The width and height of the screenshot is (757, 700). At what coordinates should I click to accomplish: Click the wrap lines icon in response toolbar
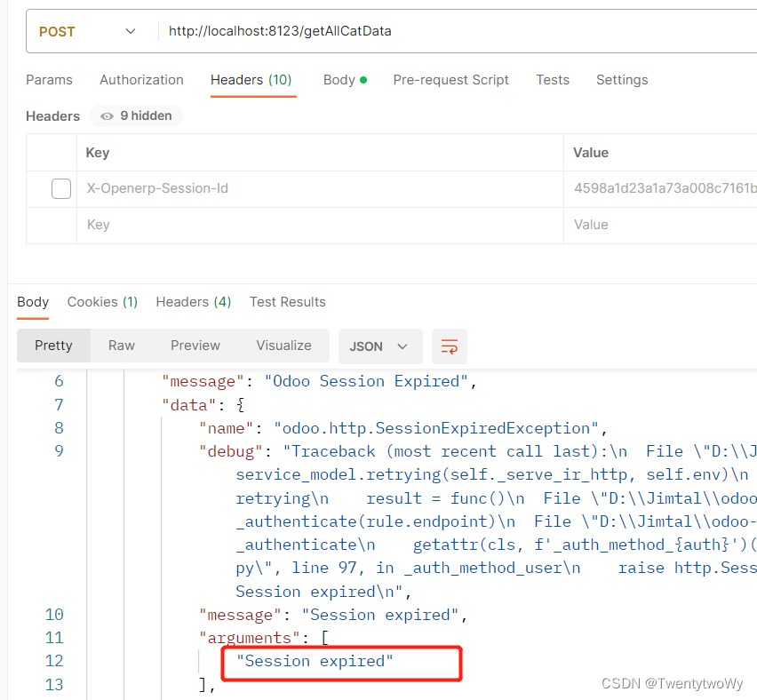(450, 346)
